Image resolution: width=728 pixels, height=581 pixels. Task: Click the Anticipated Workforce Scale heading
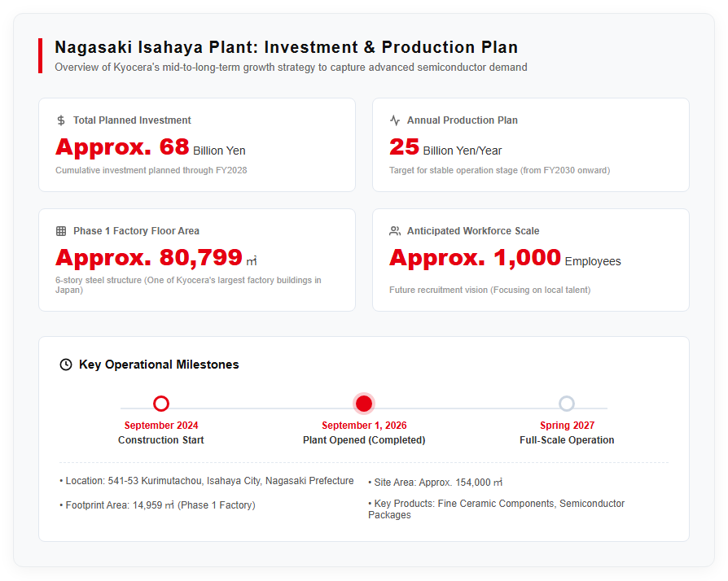[473, 231]
